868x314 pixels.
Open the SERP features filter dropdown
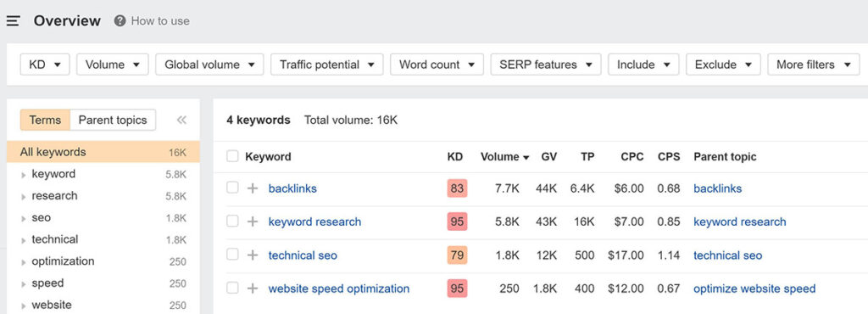[x=546, y=64]
